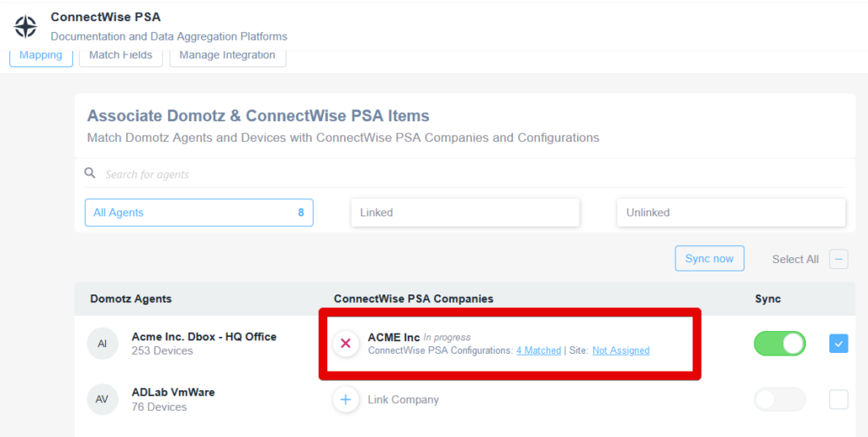Check the checkbox for ADLab VmWare row
868x437 pixels.
pyautogui.click(x=838, y=400)
